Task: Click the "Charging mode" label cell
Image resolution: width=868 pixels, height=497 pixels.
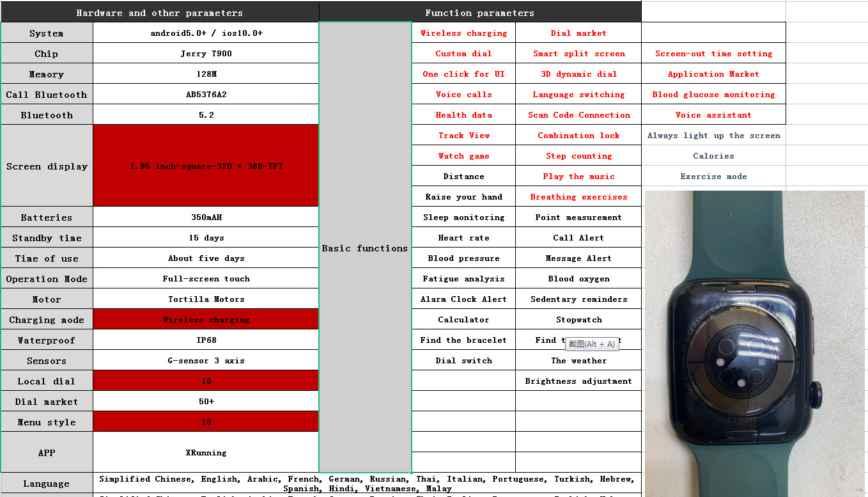Action: click(x=47, y=320)
